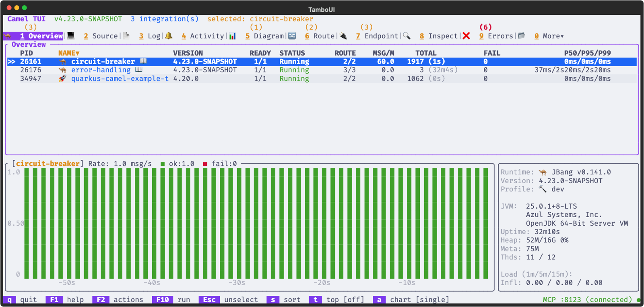This screenshot has width=644, height=307.
Task: Click the VERSION column header
Action: [188, 53]
